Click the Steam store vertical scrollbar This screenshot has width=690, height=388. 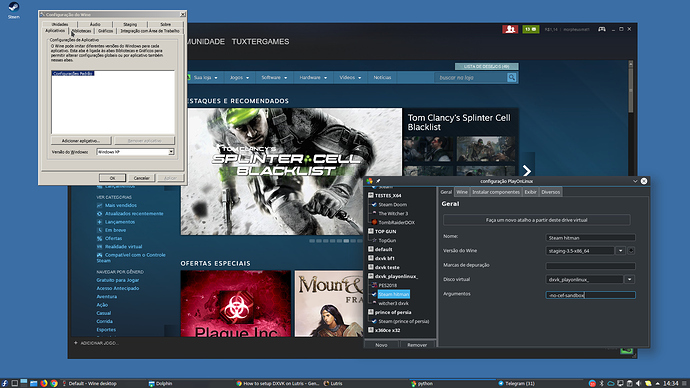click(x=631, y=89)
